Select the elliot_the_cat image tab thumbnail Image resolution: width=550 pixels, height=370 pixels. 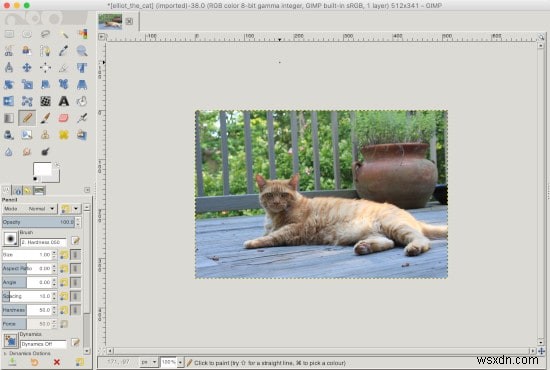pyautogui.click(x=110, y=21)
